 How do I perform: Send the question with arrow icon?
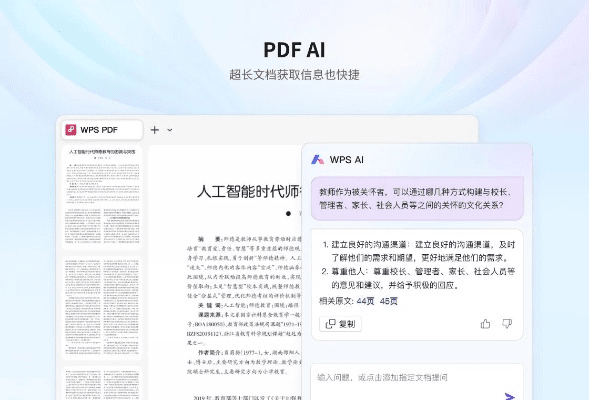tap(509, 397)
